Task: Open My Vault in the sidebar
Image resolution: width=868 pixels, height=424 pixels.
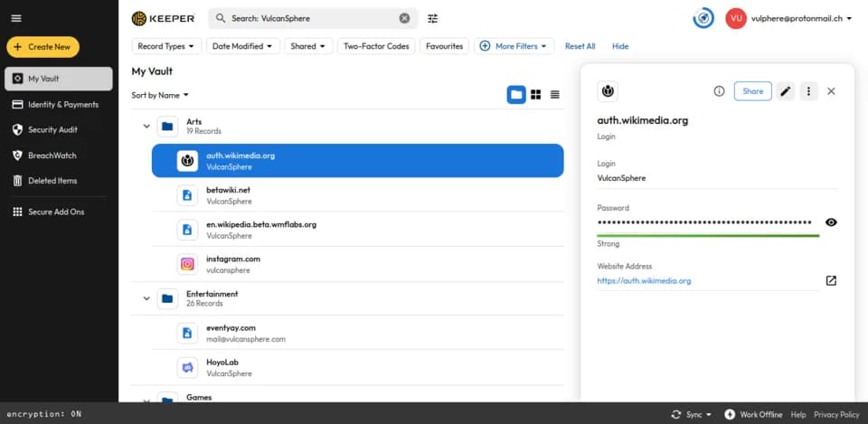Action: [x=59, y=79]
